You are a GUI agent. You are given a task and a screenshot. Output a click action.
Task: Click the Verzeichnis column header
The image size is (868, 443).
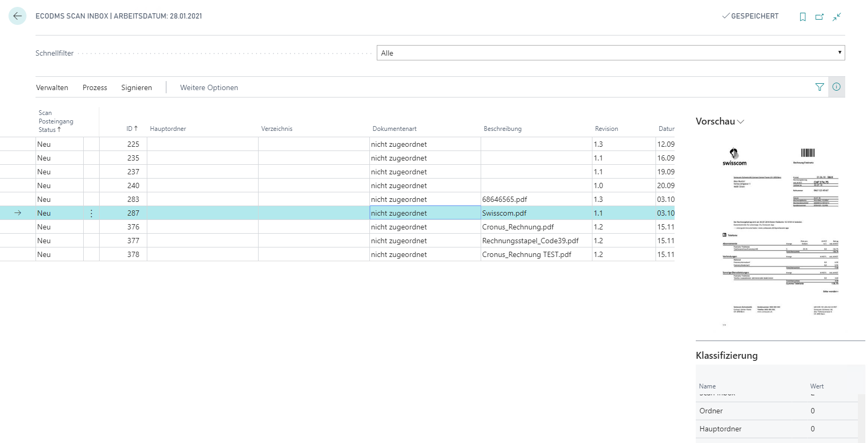(x=277, y=129)
